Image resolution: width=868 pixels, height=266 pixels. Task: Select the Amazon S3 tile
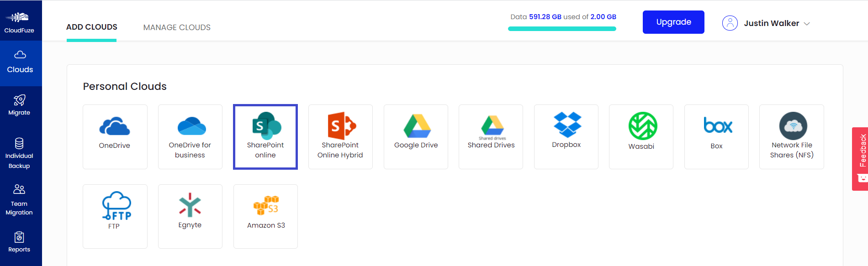pyautogui.click(x=265, y=216)
